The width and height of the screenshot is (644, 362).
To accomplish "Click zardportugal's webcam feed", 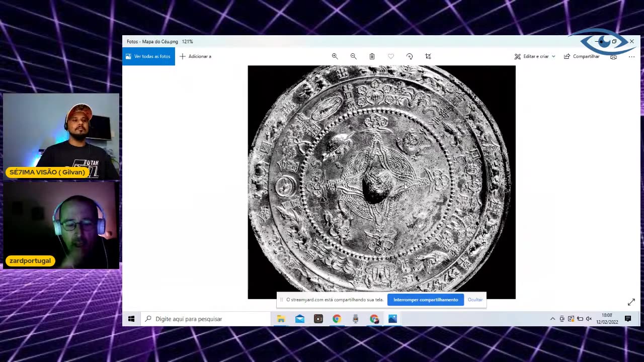I will pos(61,225).
